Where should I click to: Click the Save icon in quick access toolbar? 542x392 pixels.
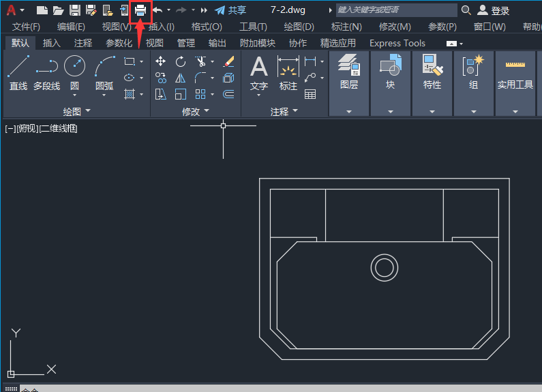pos(75,10)
